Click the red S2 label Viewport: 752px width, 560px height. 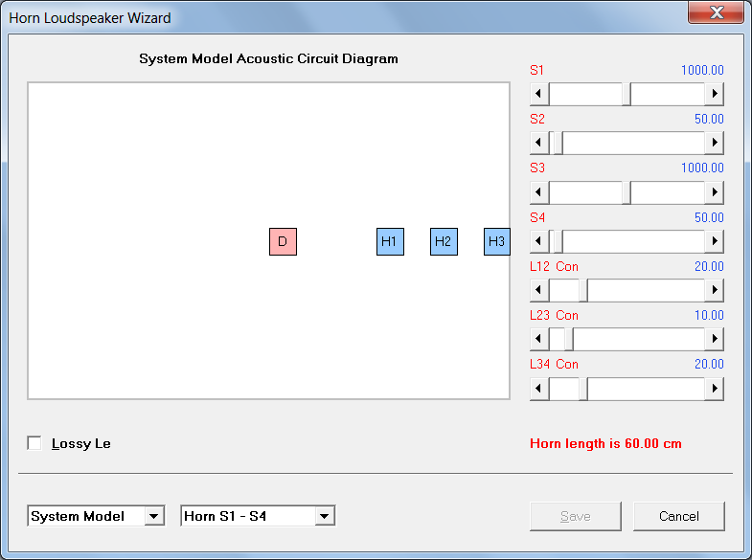tap(537, 120)
